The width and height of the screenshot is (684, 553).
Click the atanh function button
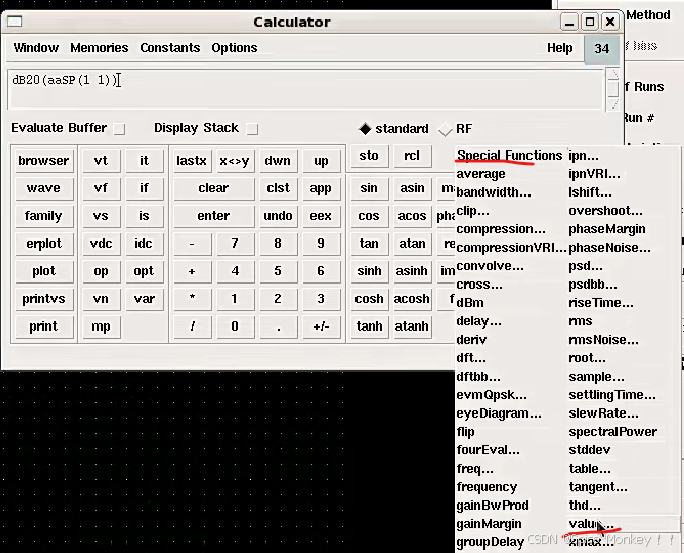point(412,327)
